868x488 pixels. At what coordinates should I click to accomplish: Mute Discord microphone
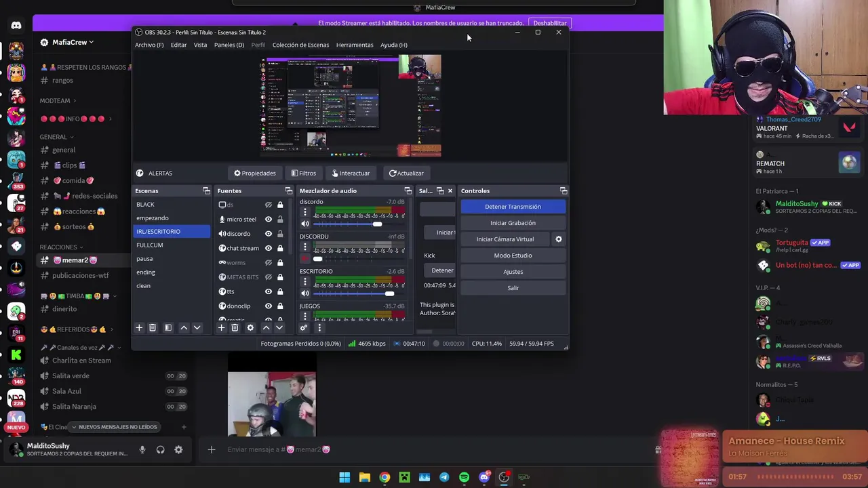click(142, 449)
